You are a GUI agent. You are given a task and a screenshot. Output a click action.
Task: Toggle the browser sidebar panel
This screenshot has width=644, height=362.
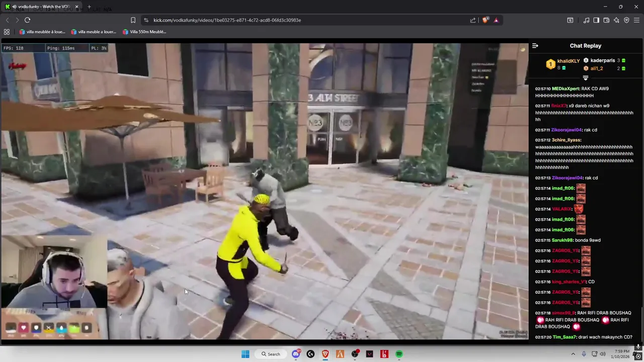click(x=596, y=20)
